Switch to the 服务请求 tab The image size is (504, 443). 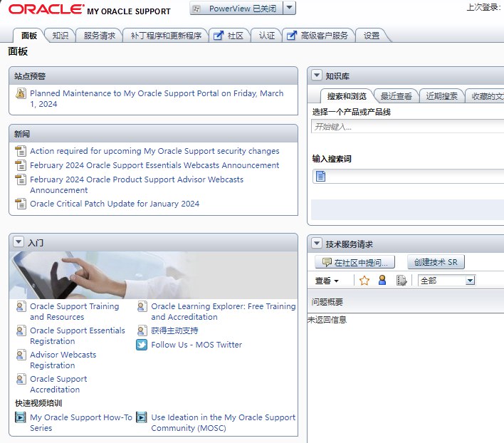(x=100, y=36)
